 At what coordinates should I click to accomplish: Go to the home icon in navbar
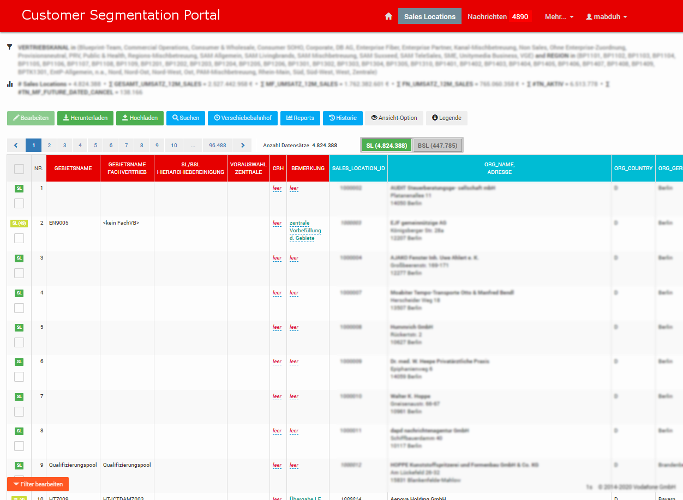(388, 17)
